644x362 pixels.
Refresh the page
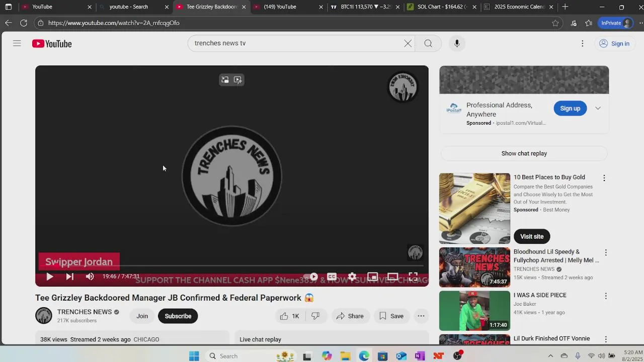pos(24,23)
